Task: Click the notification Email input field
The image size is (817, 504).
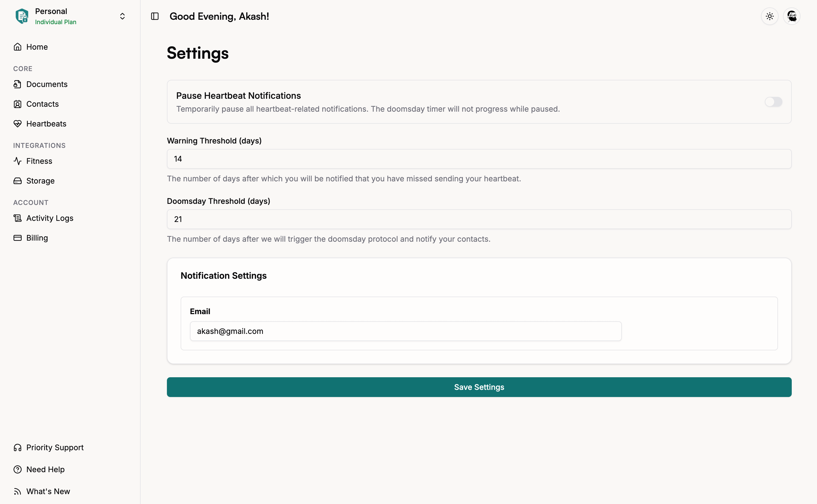Action: (x=405, y=331)
